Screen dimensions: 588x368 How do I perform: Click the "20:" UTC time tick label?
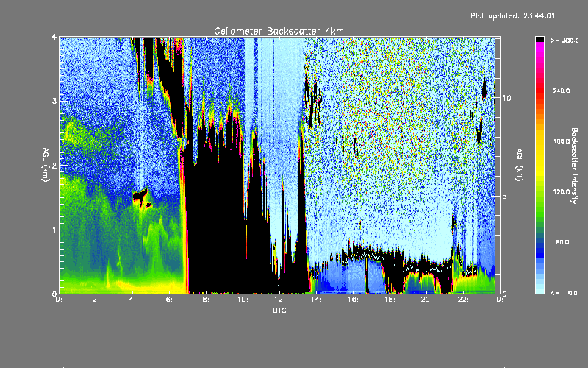pos(426,300)
